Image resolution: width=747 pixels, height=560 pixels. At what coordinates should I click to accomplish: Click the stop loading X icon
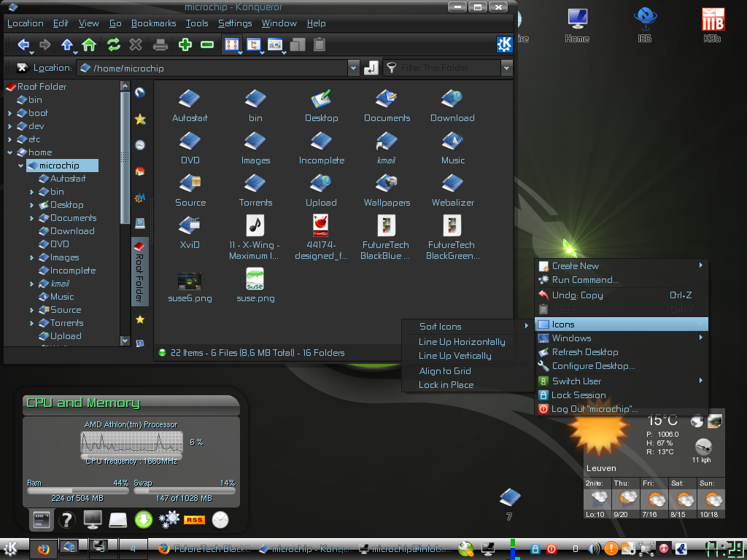click(136, 44)
